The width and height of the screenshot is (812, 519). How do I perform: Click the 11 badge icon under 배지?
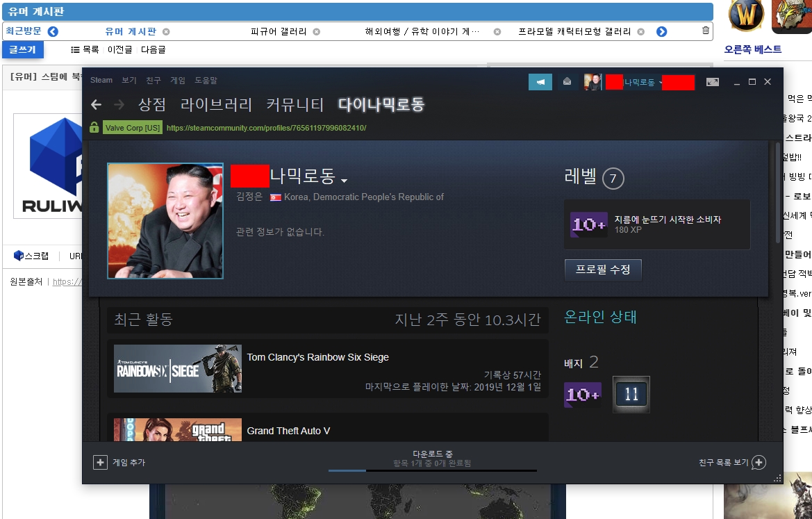click(631, 394)
